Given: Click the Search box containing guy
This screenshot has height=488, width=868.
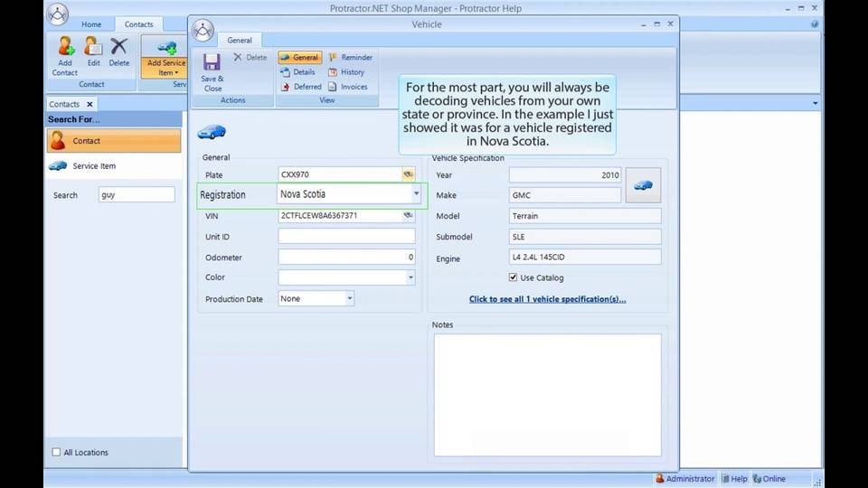Looking at the screenshot, I should 137,195.
